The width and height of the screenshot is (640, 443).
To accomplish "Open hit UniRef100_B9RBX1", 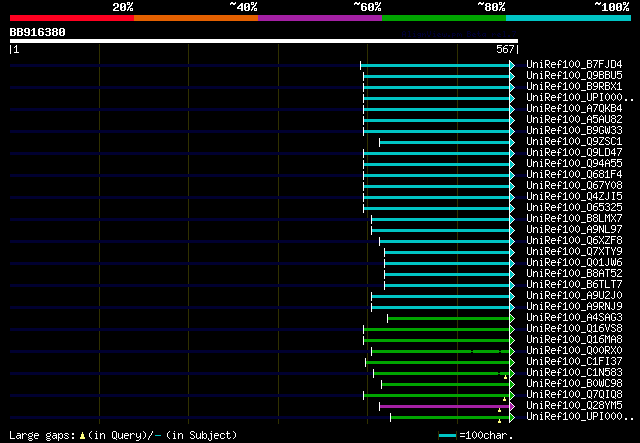I will coord(574,87).
